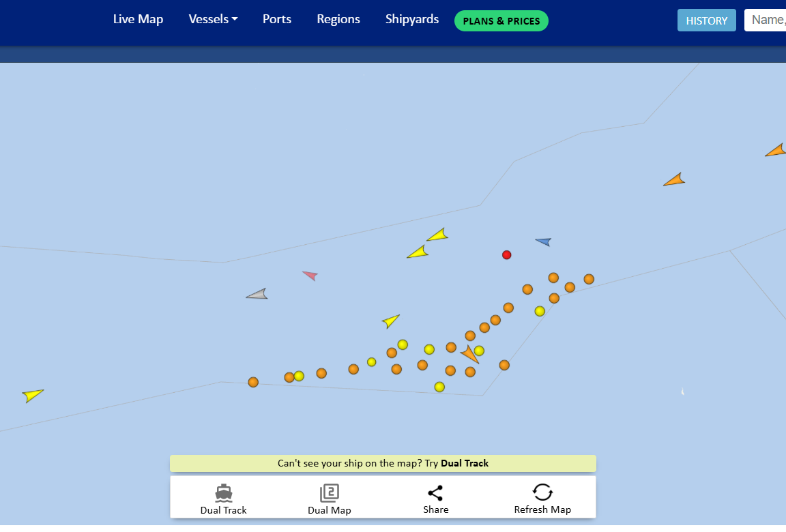Expand the Vessels dropdown menu
Image resolution: width=786 pixels, height=532 pixels.
[x=213, y=19]
